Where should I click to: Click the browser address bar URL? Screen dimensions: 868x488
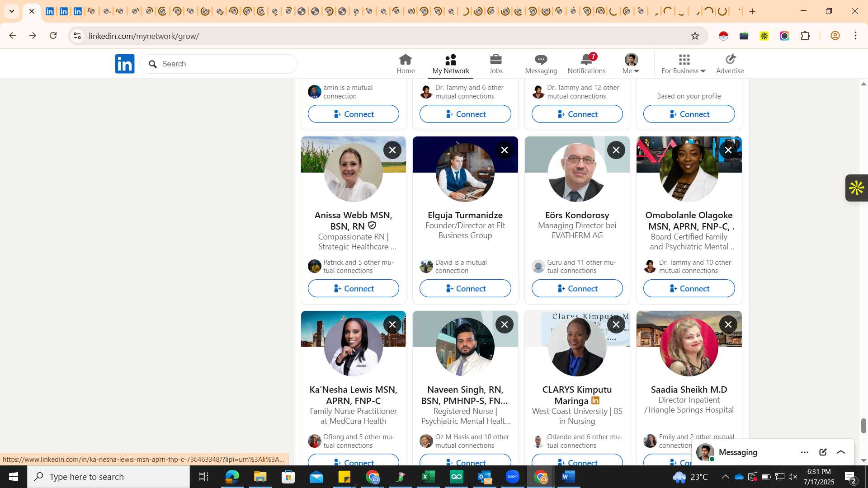(x=144, y=36)
